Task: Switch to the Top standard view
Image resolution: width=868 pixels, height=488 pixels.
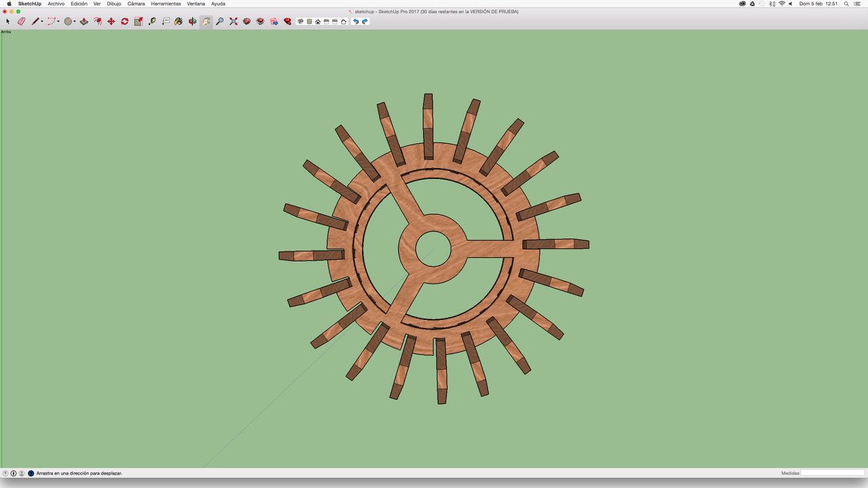Action: (309, 22)
